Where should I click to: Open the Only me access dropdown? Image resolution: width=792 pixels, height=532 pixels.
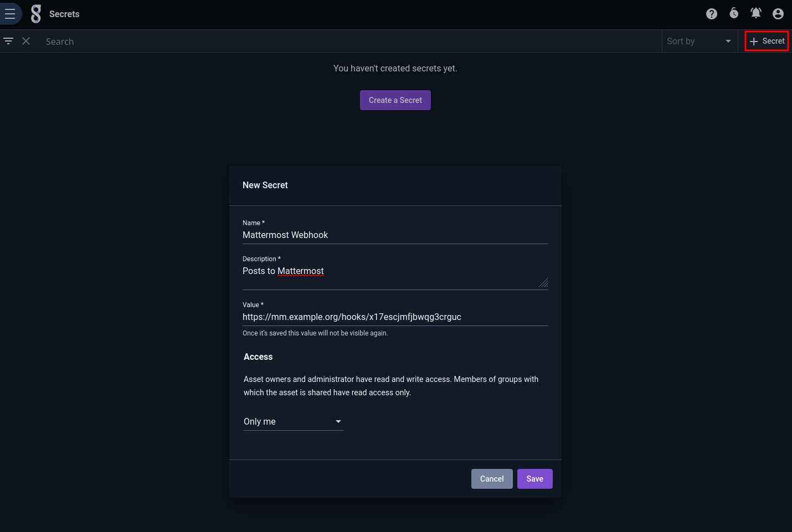point(294,422)
